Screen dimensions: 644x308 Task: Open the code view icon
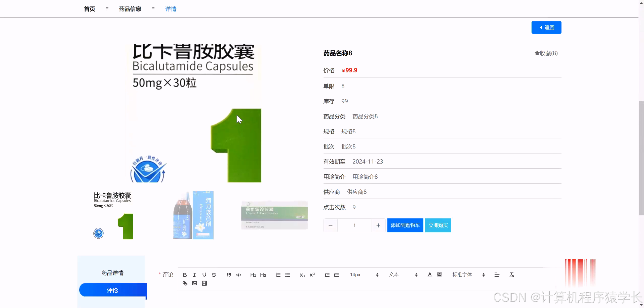point(238,275)
